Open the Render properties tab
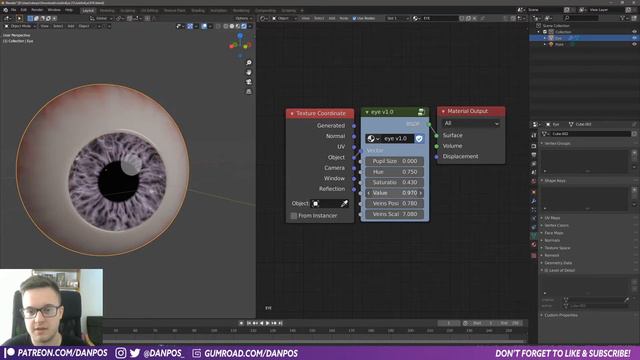This screenshot has width=640, height=360. coord(534,146)
